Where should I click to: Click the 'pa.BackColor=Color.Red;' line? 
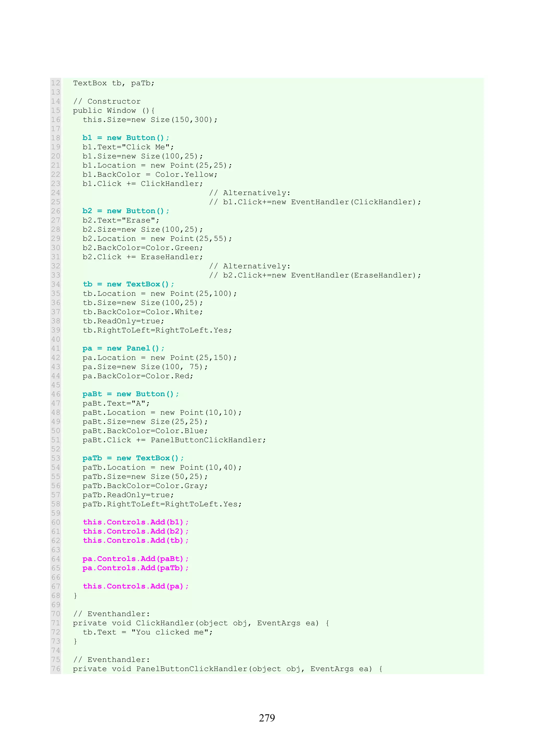pos(138,376)
